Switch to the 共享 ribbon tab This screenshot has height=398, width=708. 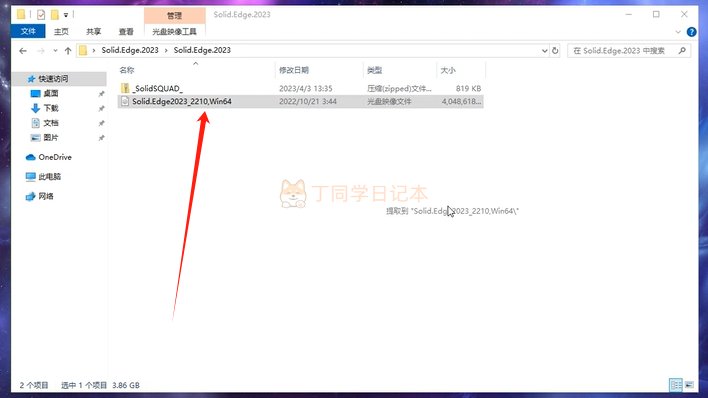tap(93, 31)
